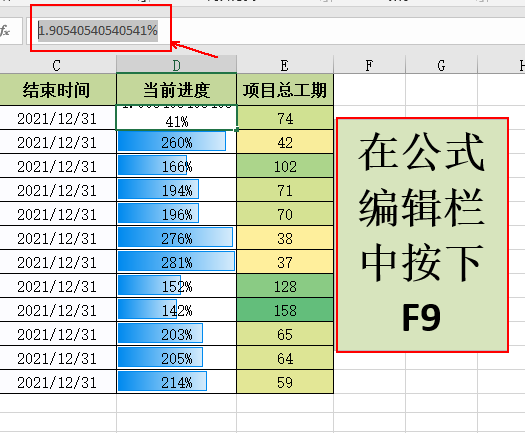
Task: Select the 2021/12/31 date in the 142% row
Action: click(57, 310)
